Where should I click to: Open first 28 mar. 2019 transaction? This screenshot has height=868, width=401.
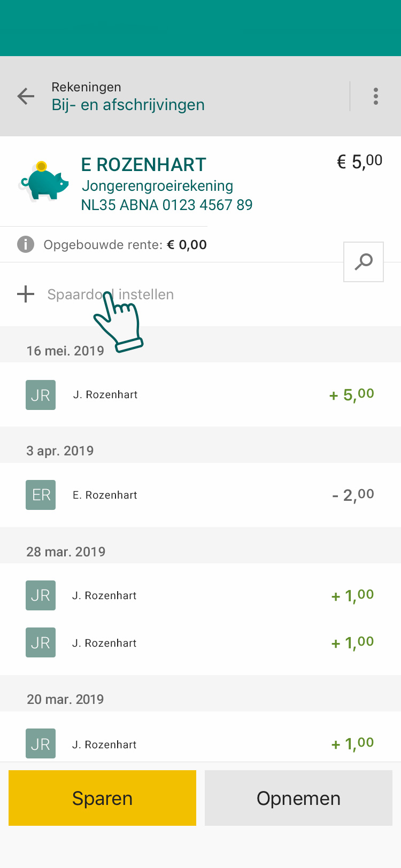(x=200, y=595)
